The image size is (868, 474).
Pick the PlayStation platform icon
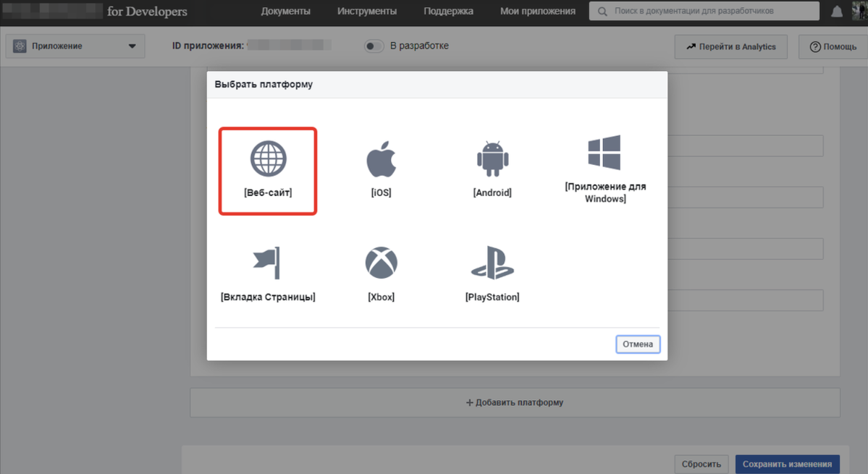[492, 262]
